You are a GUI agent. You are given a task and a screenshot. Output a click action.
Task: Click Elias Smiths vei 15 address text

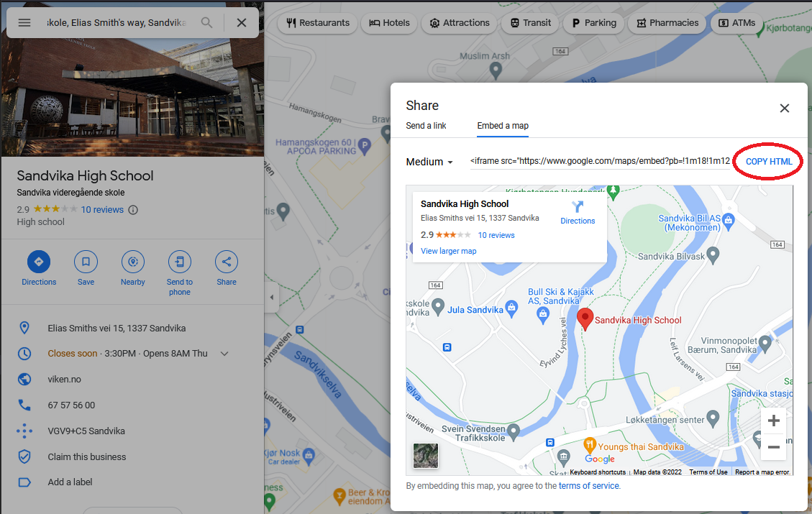(x=117, y=329)
